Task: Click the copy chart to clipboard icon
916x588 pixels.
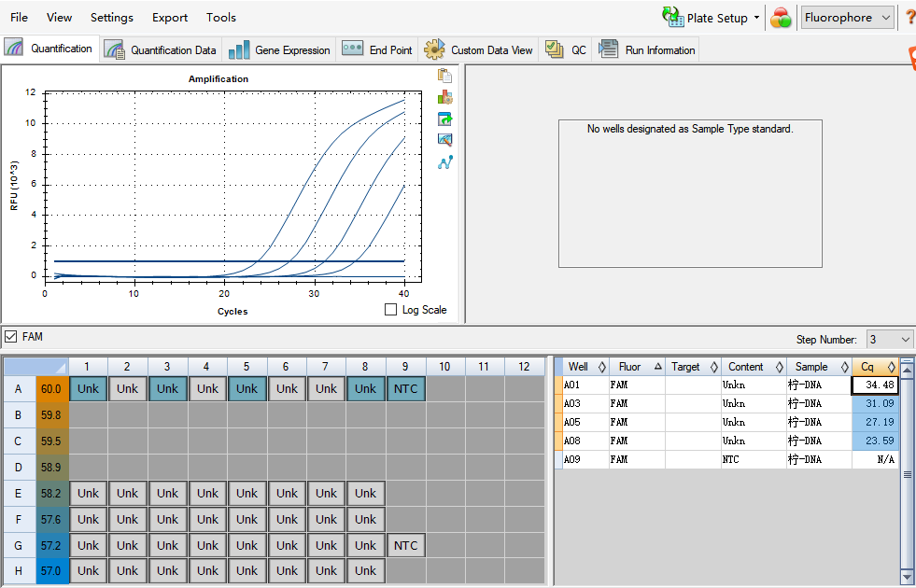Action: pyautogui.click(x=444, y=76)
